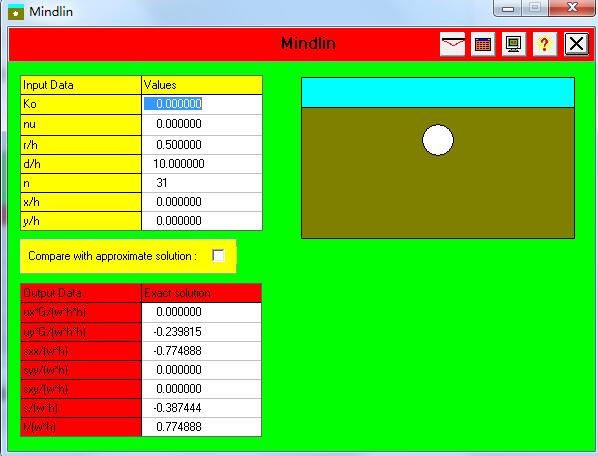Select the n value field showing 31
This screenshot has width=598, height=456.
pos(202,183)
